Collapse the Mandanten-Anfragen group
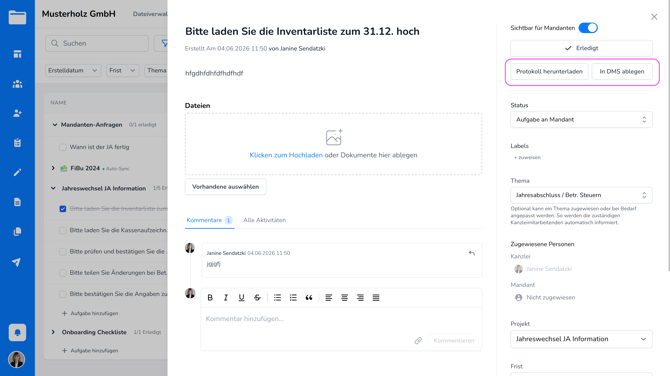 tap(54, 125)
